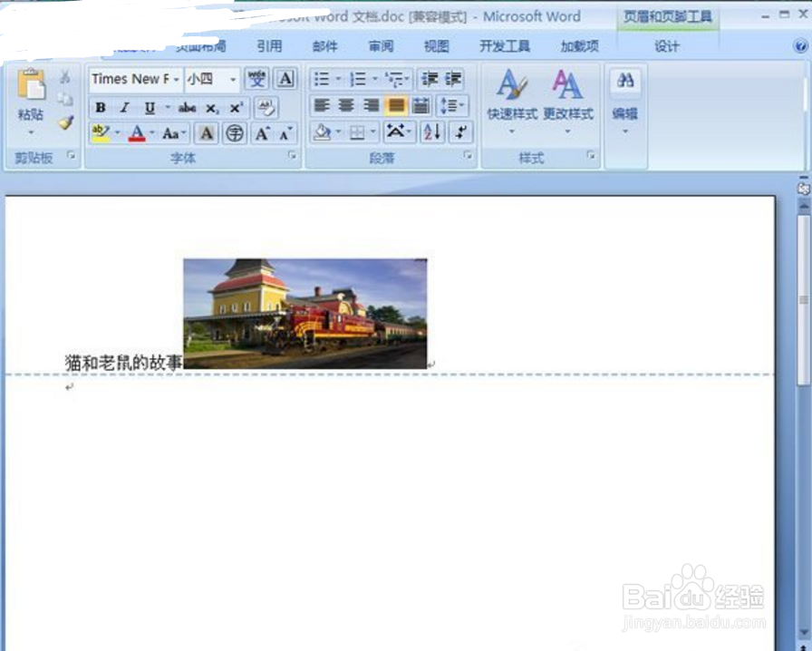The width and height of the screenshot is (812, 651).
Task: Open the 设计 header tools tab
Action: (x=666, y=46)
